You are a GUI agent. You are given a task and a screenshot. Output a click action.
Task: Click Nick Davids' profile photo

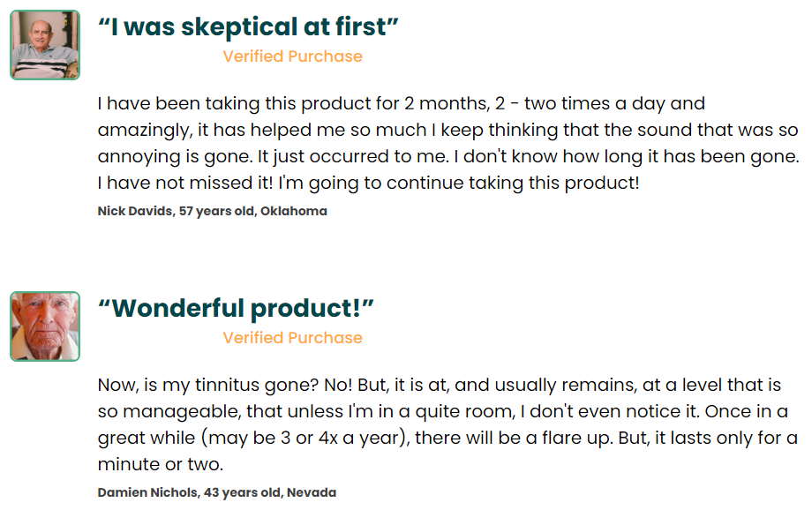[x=45, y=45]
